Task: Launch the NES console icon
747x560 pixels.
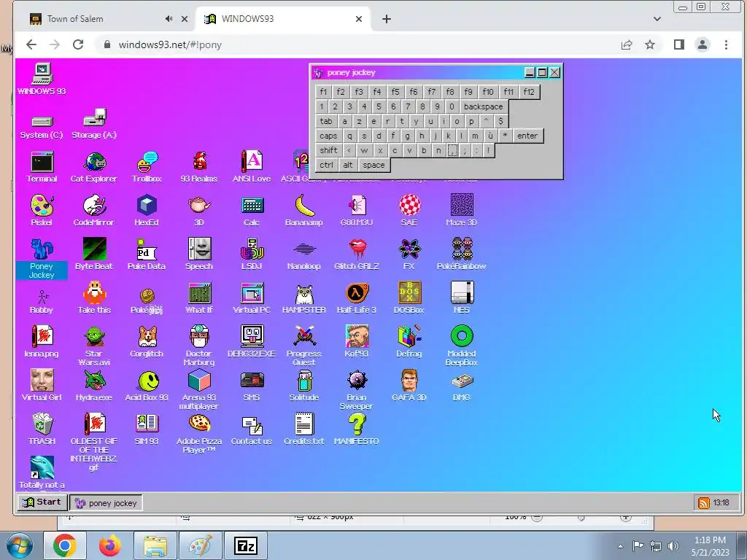Action: (x=462, y=298)
